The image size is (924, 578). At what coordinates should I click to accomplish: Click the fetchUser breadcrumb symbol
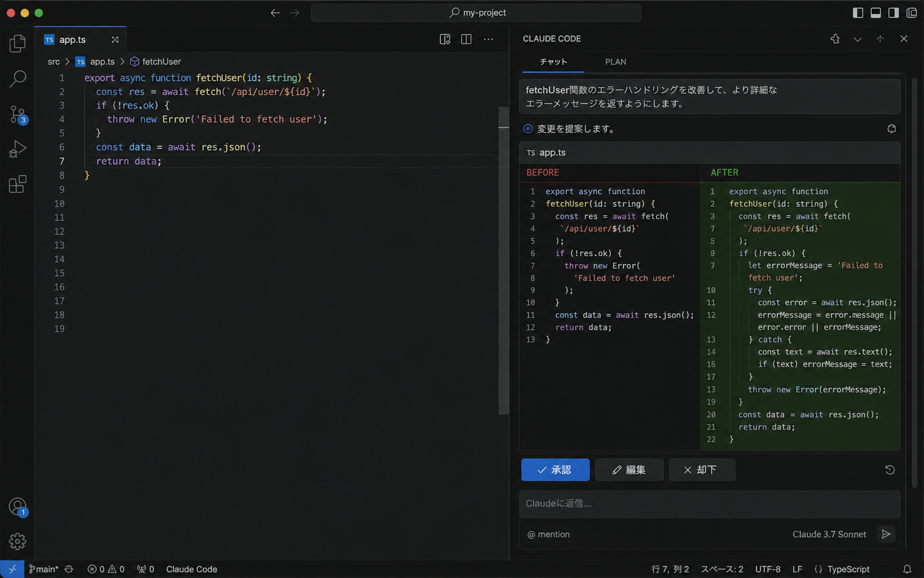point(156,61)
